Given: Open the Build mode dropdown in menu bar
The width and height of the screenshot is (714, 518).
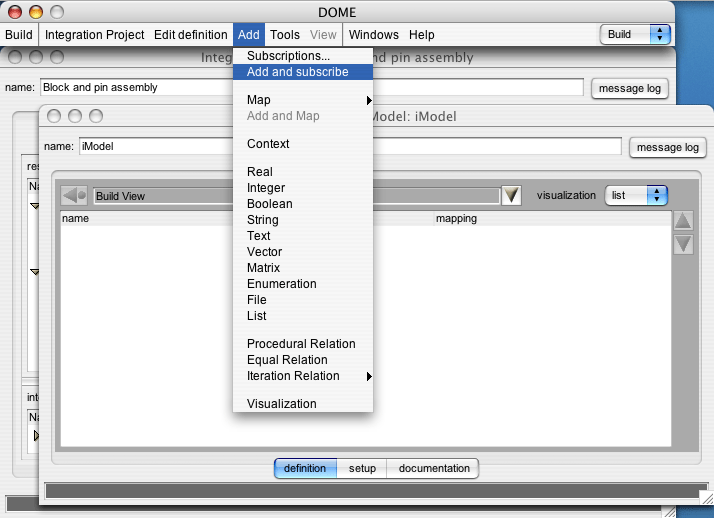Looking at the screenshot, I should tap(635, 35).
